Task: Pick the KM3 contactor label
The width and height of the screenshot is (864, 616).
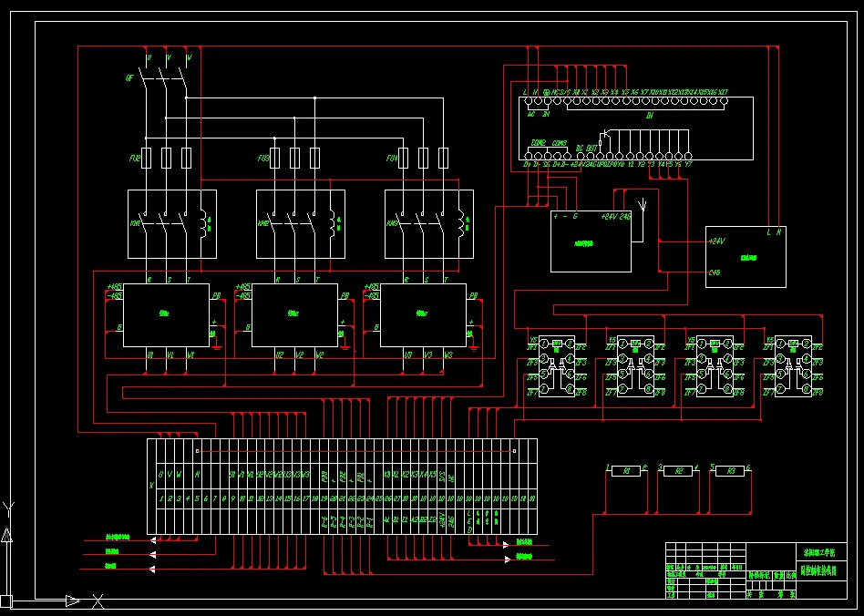Action: click(392, 223)
